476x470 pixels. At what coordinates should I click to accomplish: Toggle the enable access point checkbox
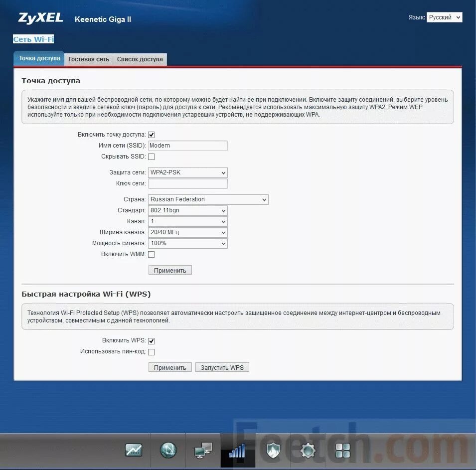point(151,135)
